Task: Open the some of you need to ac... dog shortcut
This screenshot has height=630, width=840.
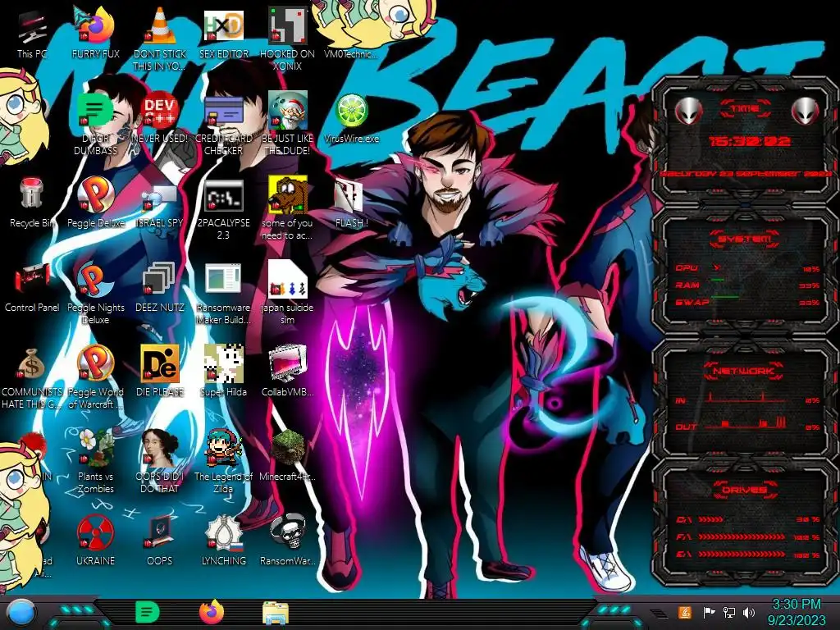Action: 287,207
